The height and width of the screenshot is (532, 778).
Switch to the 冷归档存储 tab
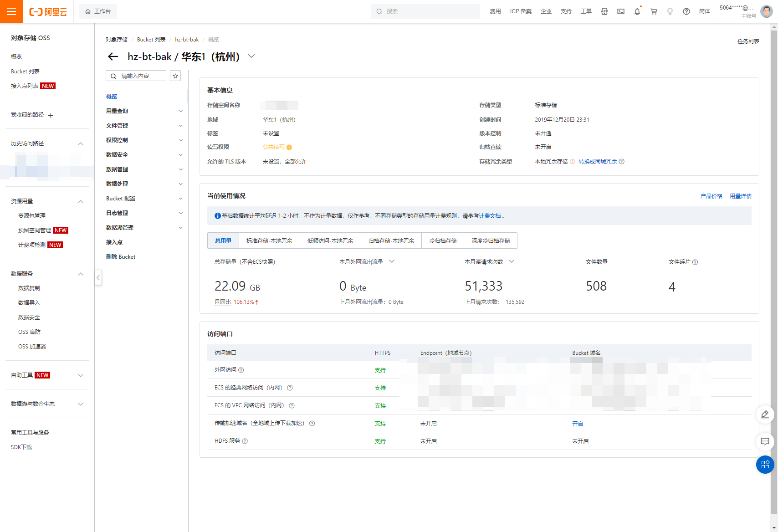click(443, 241)
